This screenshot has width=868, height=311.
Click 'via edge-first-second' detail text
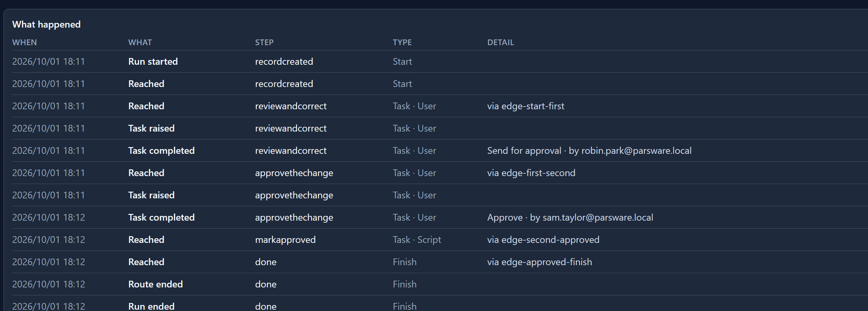pyautogui.click(x=531, y=173)
